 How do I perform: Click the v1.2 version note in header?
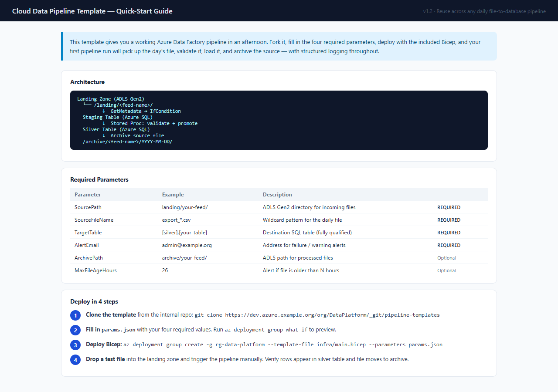click(x=484, y=11)
